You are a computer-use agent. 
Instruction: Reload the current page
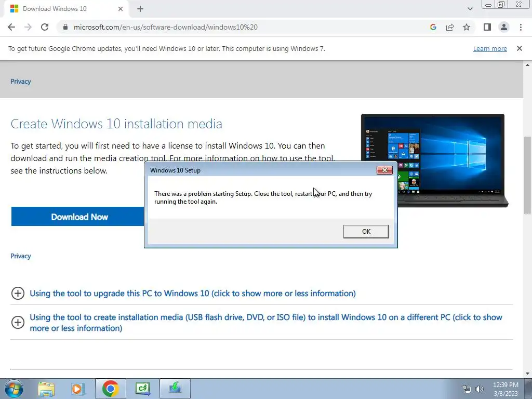(x=45, y=27)
